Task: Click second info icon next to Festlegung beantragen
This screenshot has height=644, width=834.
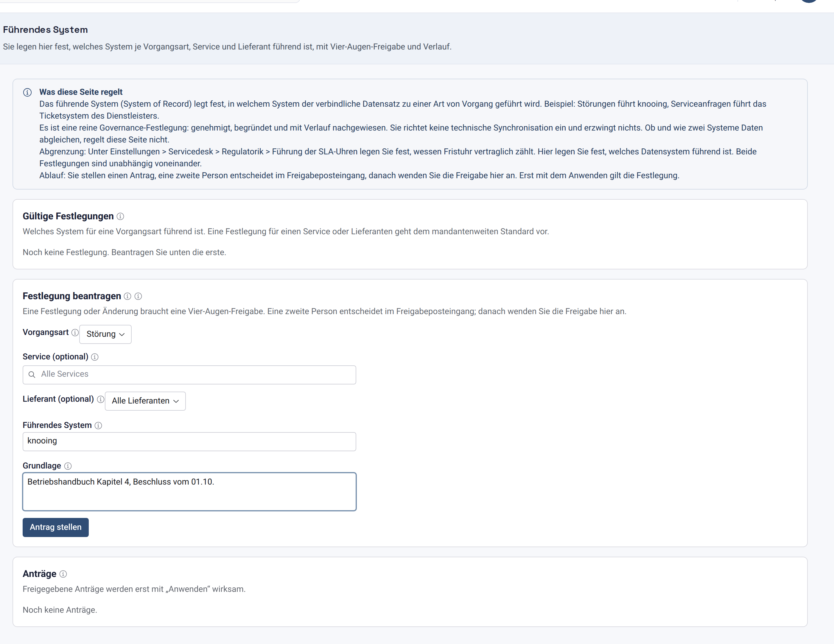Action: pyautogui.click(x=138, y=297)
